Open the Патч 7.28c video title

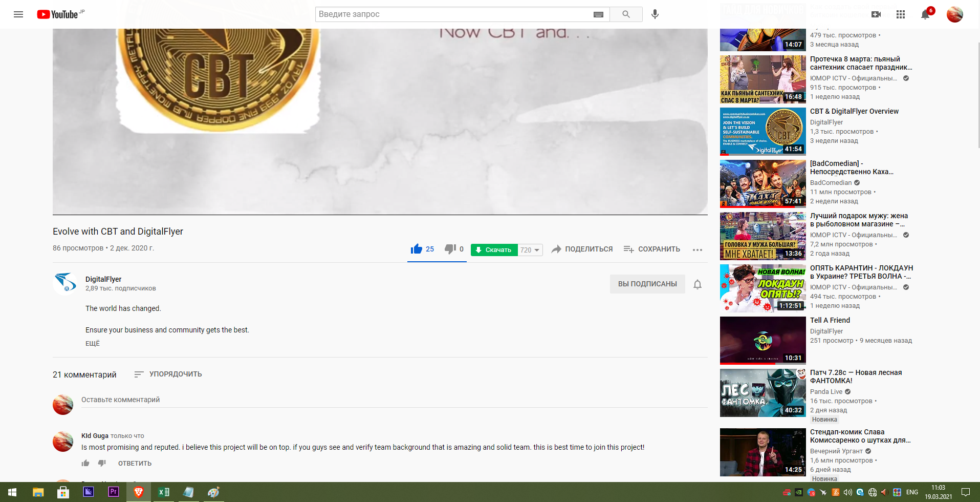(856, 376)
